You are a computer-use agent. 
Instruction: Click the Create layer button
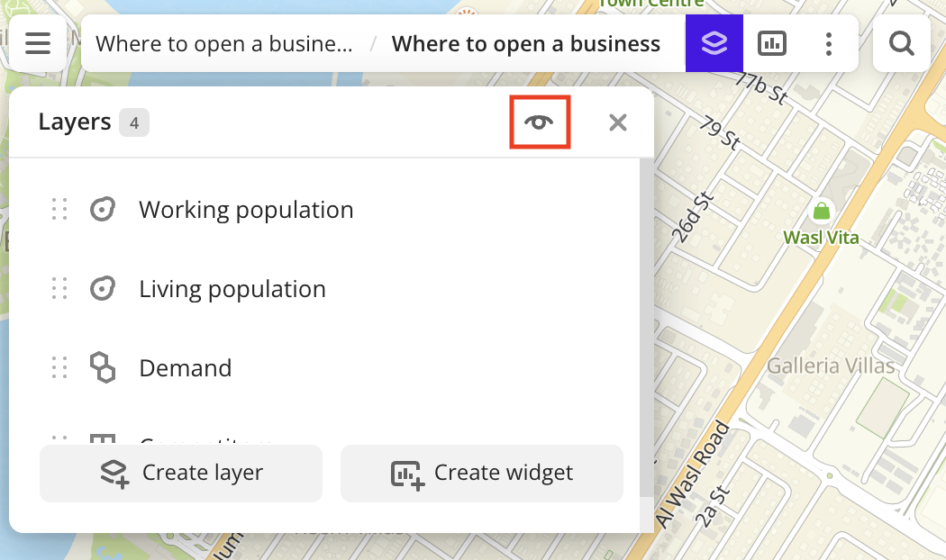click(x=181, y=473)
